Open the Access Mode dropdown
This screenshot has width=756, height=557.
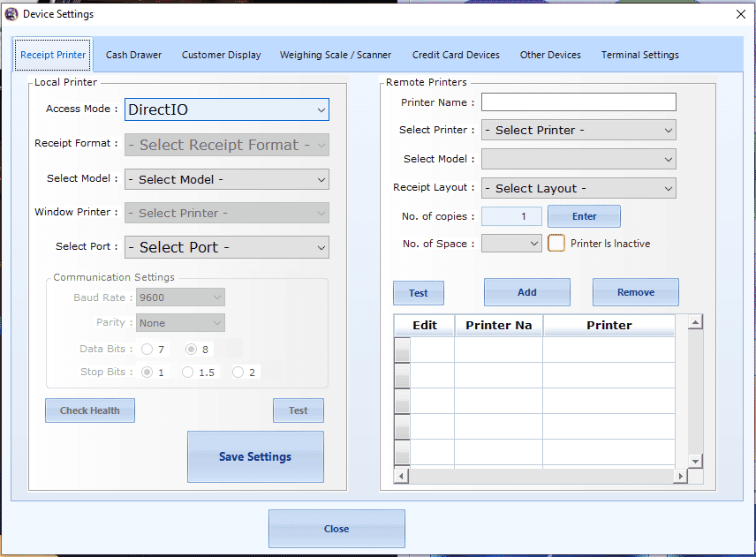point(227,109)
